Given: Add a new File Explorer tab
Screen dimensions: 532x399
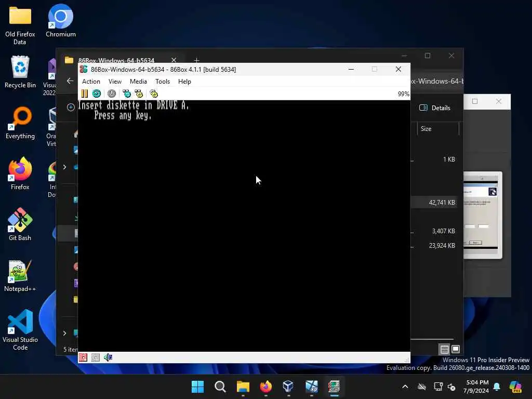Looking at the screenshot, I should [196, 60].
